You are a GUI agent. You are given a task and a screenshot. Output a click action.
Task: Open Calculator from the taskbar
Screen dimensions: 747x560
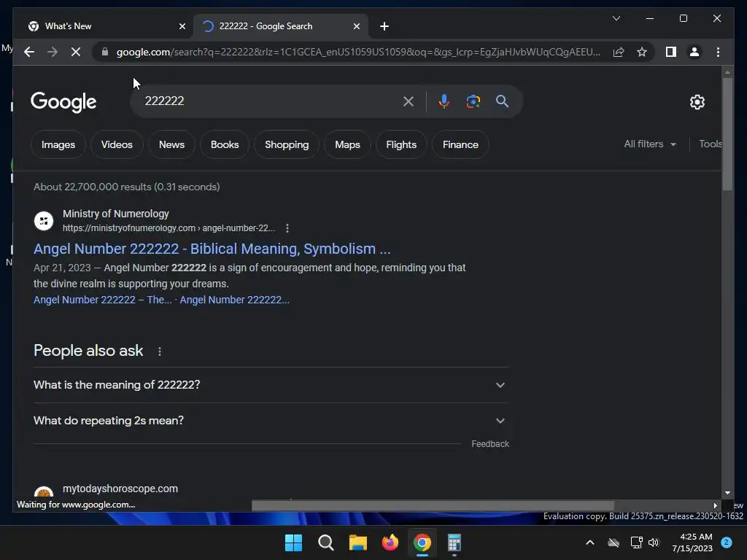pos(454,542)
